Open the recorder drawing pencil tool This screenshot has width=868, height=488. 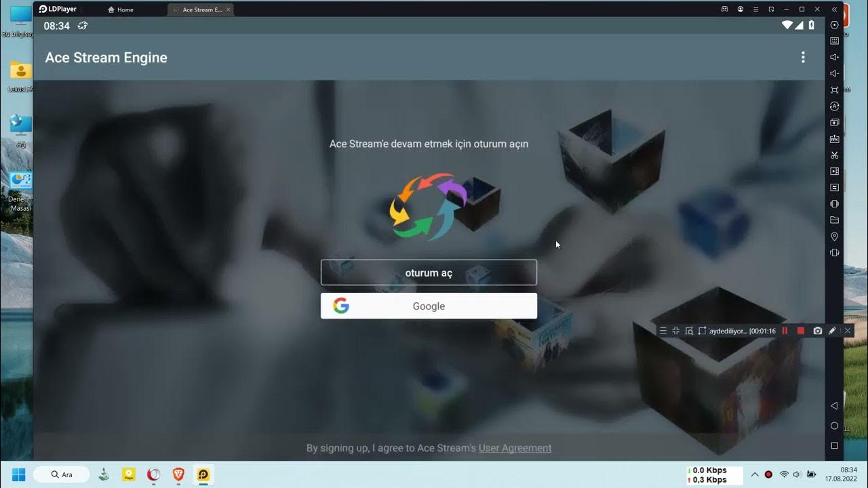click(832, 331)
